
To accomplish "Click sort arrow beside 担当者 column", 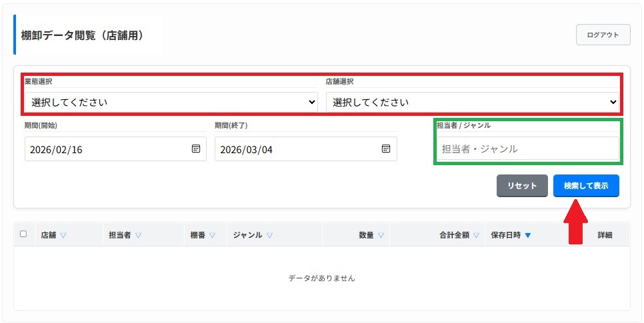I will click(138, 235).
